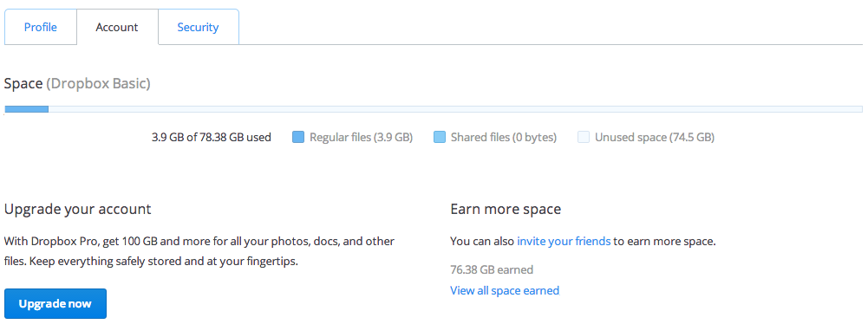Click the '3.9 GB of 78.38 GB used' text
The width and height of the screenshot is (868, 324).
click(x=212, y=137)
